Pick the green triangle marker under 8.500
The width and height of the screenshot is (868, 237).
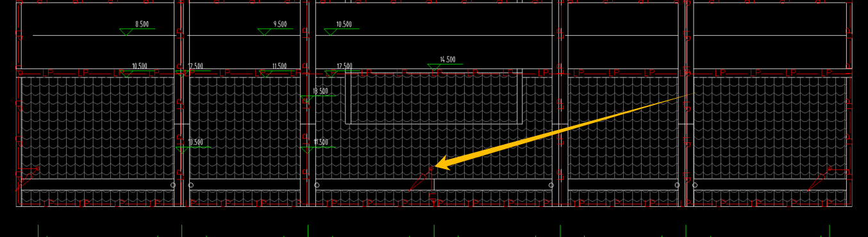(127, 31)
